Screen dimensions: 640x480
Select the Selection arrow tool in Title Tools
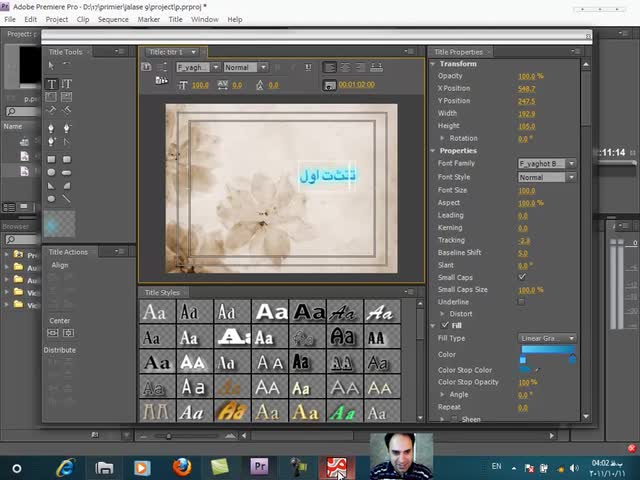point(51,65)
